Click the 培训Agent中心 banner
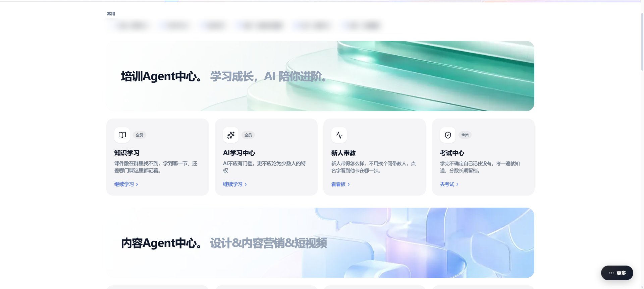Viewport: 644px width, 289px height. click(x=320, y=76)
